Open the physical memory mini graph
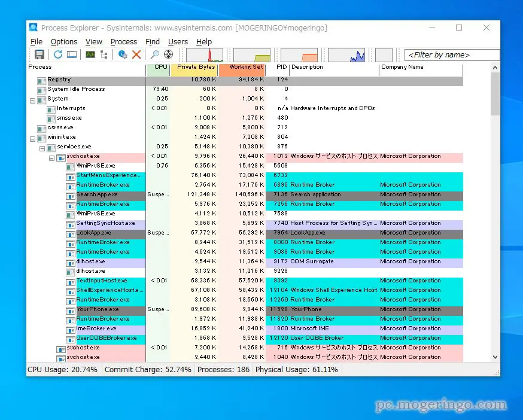Screen dimensions: 523x420 (299, 55)
